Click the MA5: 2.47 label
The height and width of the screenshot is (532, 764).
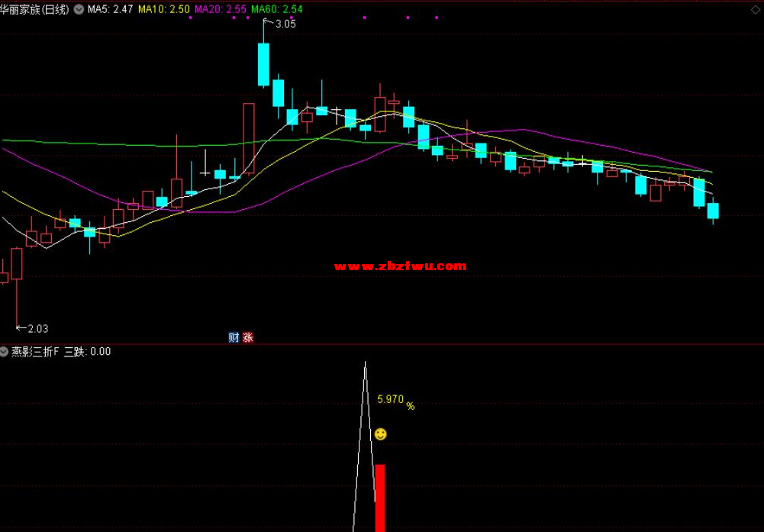point(110,9)
